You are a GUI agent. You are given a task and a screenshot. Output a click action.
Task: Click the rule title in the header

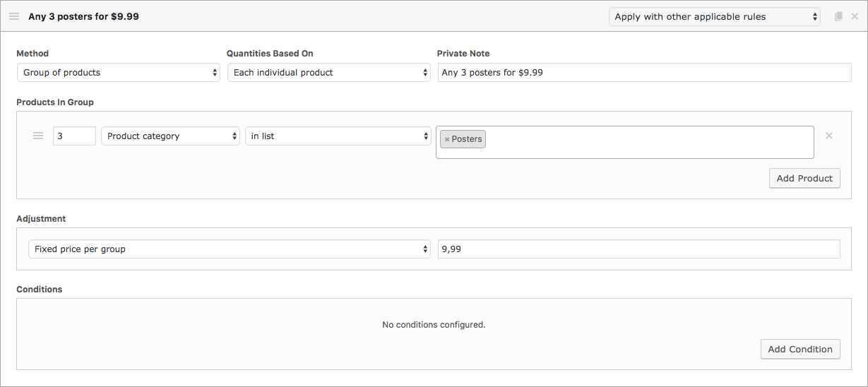(x=83, y=16)
